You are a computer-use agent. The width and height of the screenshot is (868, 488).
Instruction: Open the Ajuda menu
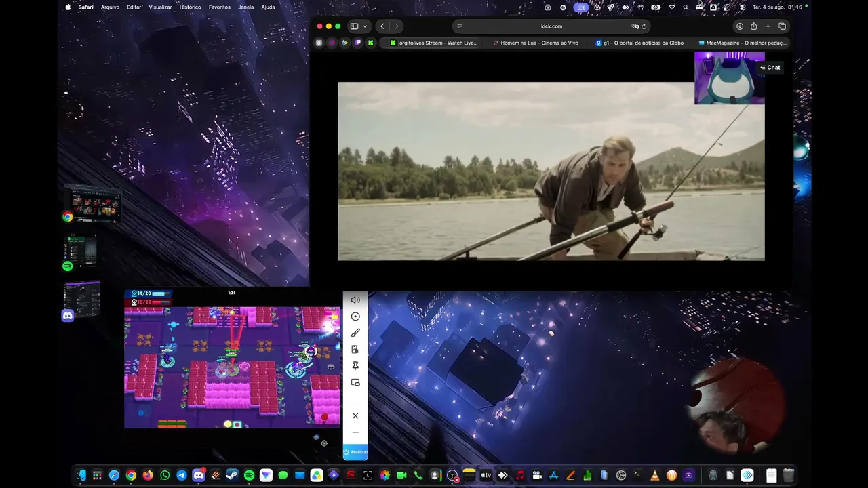tap(268, 7)
